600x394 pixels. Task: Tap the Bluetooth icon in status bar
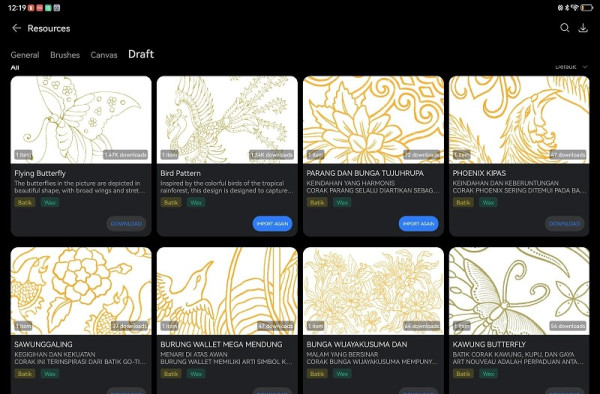point(567,8)
